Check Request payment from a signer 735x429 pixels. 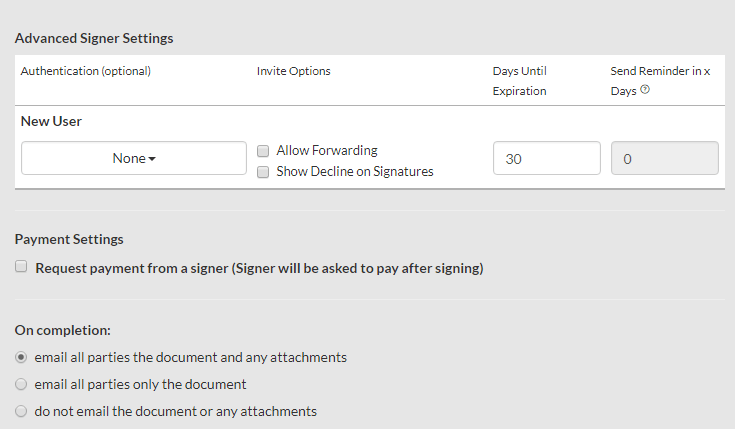point(21,266)
